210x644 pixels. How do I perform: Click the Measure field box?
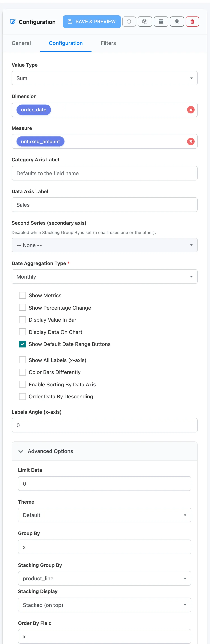105,142
